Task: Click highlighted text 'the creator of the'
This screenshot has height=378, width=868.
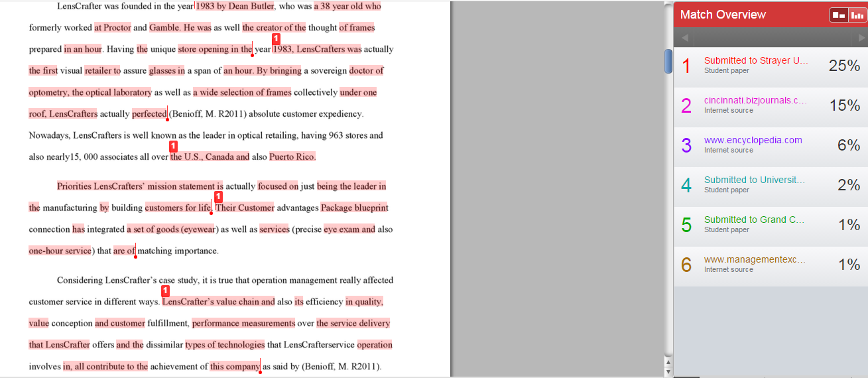Action: click(275, 28)
